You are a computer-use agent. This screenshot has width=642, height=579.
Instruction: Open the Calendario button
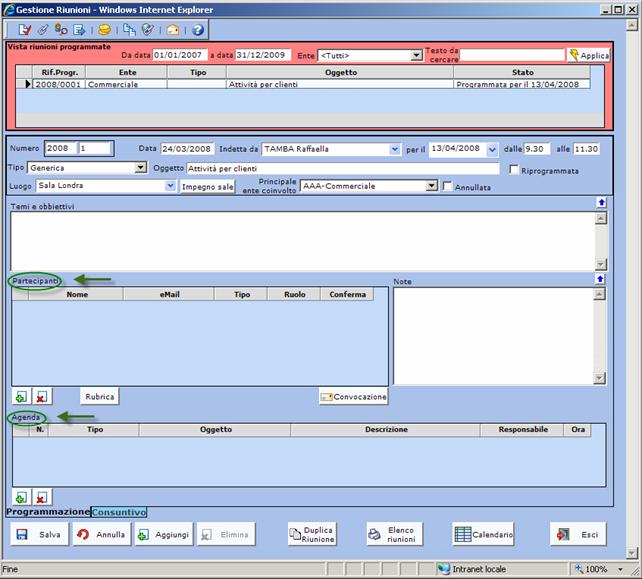coord(484,535)
